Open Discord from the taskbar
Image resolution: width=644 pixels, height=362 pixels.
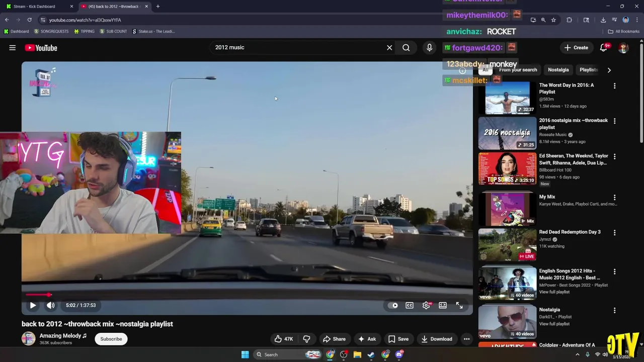[399, 354]
